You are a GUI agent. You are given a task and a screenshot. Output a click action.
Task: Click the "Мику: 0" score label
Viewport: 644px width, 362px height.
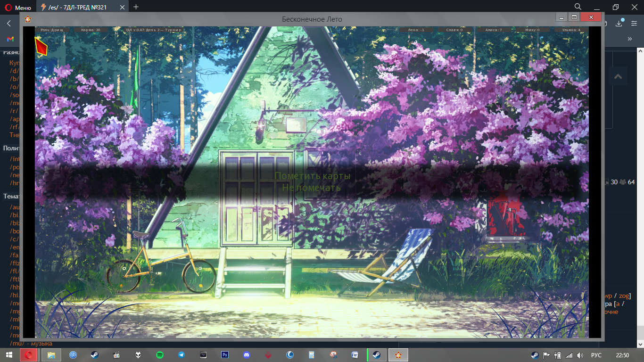532,30
